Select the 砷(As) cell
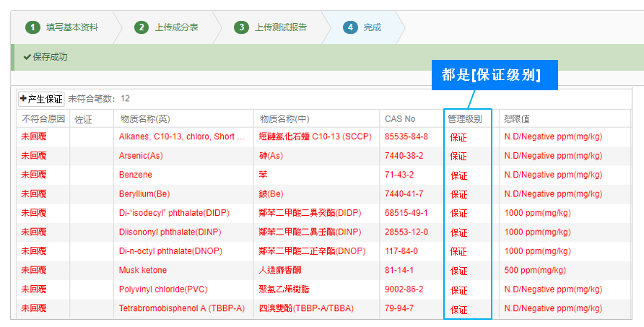 271,156
